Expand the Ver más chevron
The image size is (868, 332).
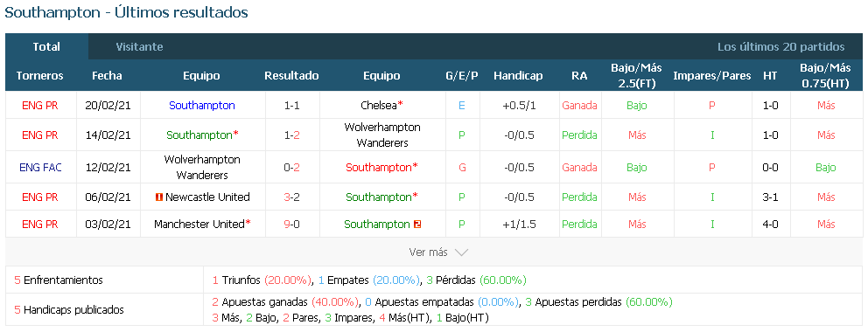pyautogui.click(x=460, y=252)
